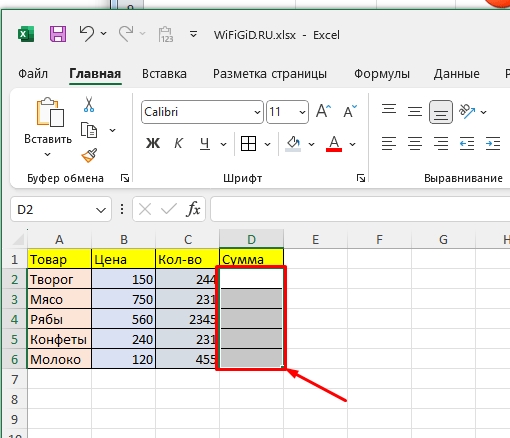Image resolution: width=510 pixels, height=438 pixels.
Task: Open the copy options dropdown arrow
Action: (x=113, y=130)
